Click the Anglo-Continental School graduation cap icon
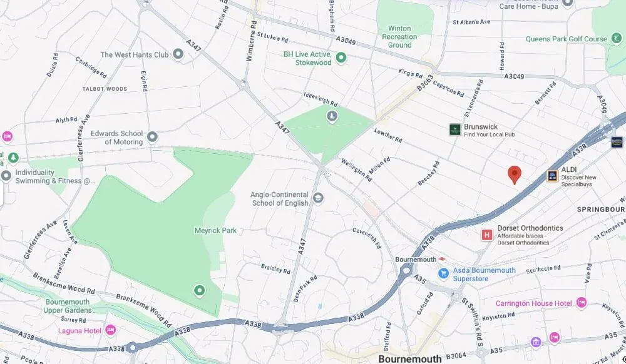 point(318,198)
